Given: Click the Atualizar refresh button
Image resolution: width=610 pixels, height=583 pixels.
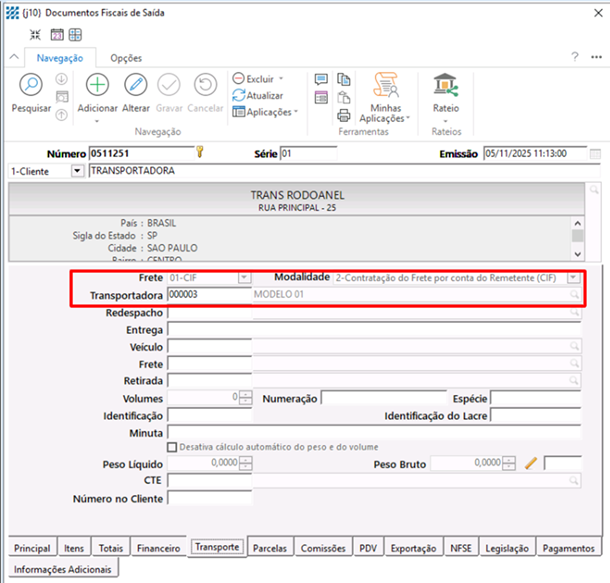Looking at the screenshot, I should coord(258,95).
